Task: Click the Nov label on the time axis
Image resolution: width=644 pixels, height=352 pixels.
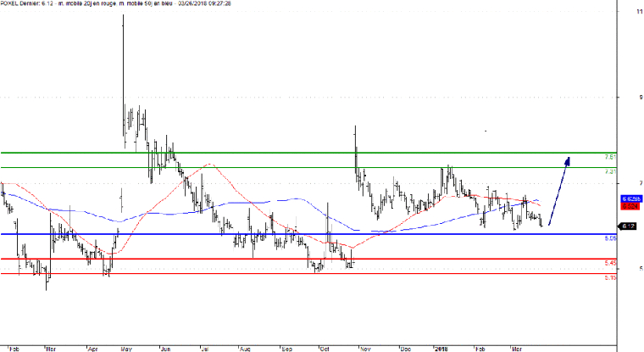Action: (x=365, y=349)
